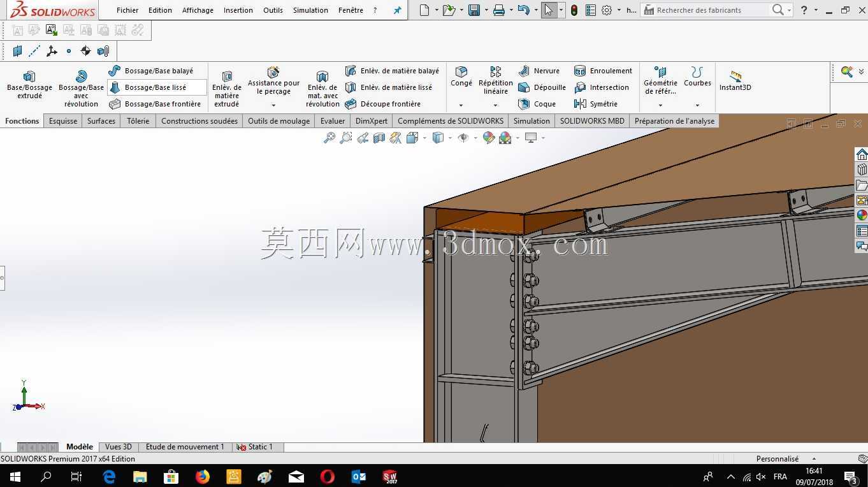Choose the Enroulement wrap tool
Screen dimensions: 868x487
(x=603, y=71)
